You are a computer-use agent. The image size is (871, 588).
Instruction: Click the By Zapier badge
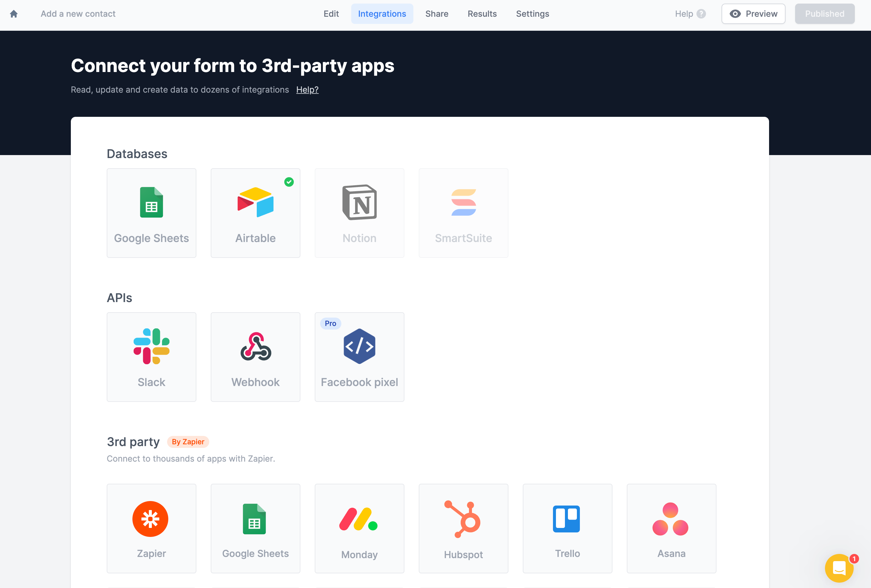pyautogui.click(x=188, y=442)
